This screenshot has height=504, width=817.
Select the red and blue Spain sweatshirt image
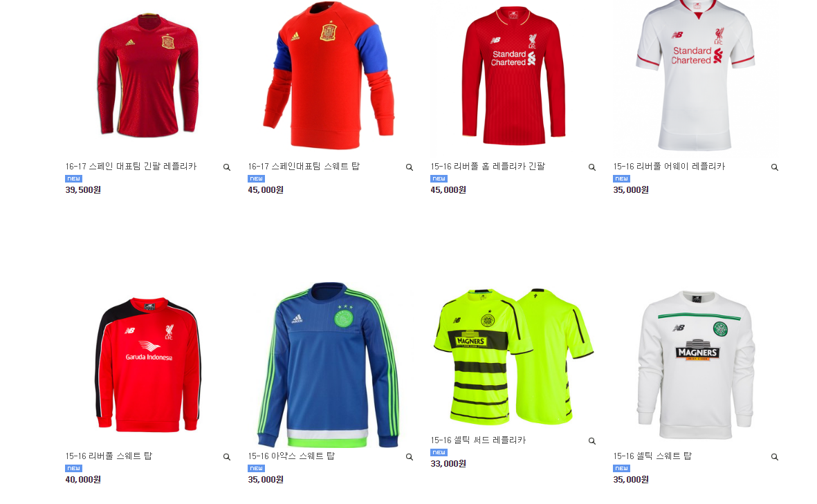click(x=329, y=75)
